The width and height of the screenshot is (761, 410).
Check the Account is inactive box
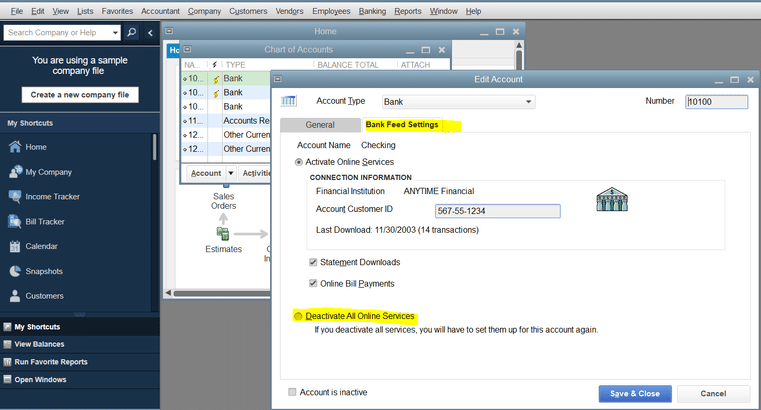(293, 392)
